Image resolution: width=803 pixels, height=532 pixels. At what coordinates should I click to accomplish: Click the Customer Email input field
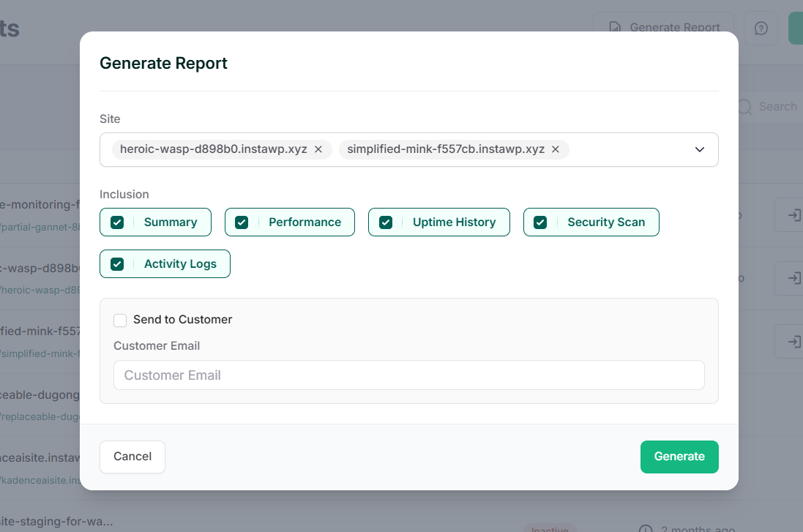coord(408,375)
